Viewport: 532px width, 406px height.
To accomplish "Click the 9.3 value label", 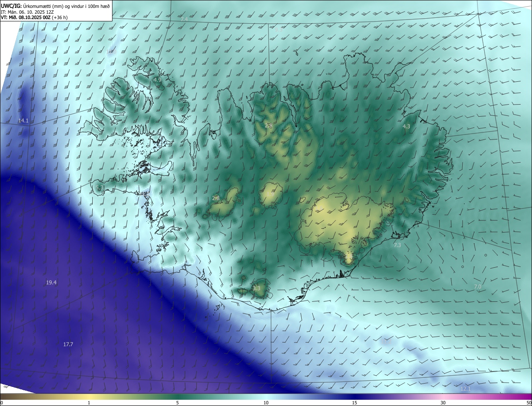I will click(x=278, y=30).
